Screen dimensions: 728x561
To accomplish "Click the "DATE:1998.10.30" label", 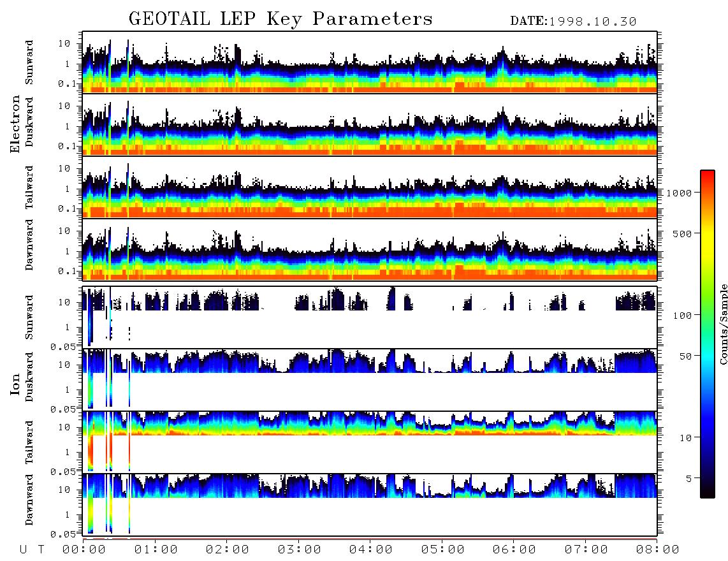I will (x=573, y=22).
